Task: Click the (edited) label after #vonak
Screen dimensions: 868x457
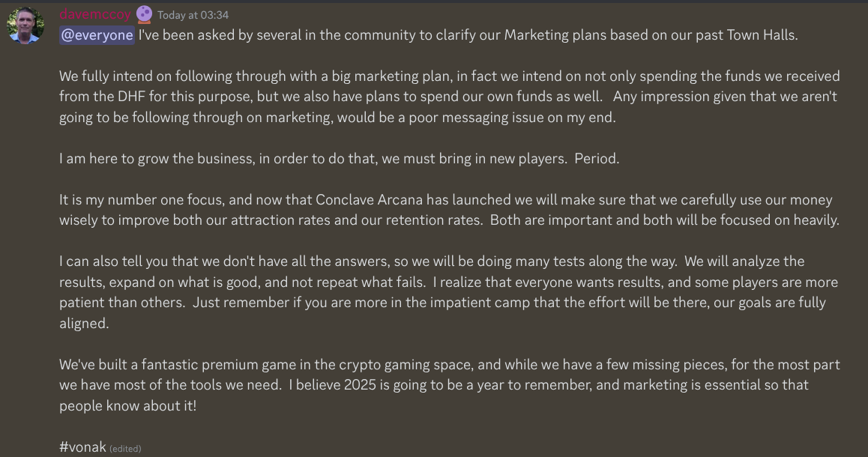Action: click(125, 449)
